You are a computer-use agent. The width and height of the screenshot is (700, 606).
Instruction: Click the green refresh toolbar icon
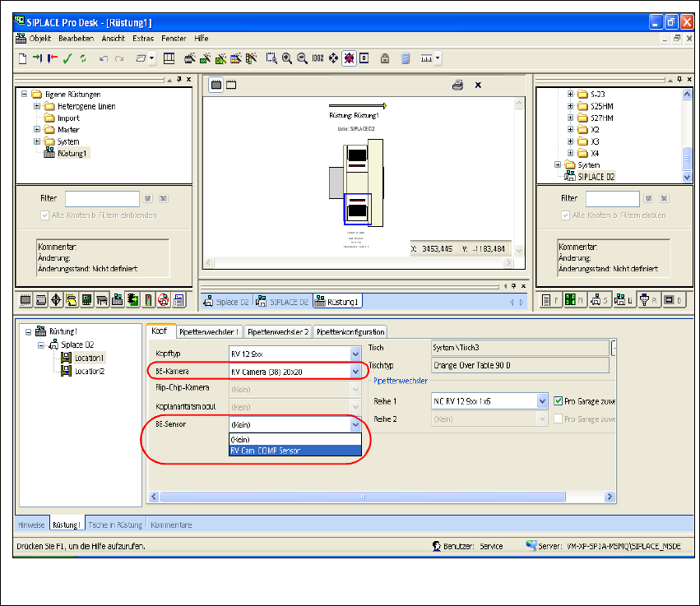click(83, 58)
